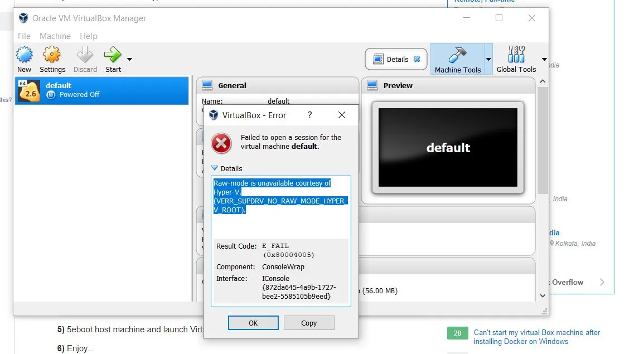Open 'Can't start my virtual Box machine' link
Image resolution: width=644 pixels, height=354 pixels.
pos(536,337)
